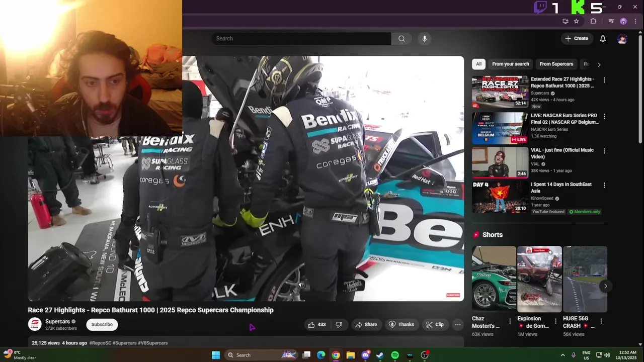This screenshot has height=362, width=644.
Task: Open options for VIAL just fine video
Action: coord(604,151)
